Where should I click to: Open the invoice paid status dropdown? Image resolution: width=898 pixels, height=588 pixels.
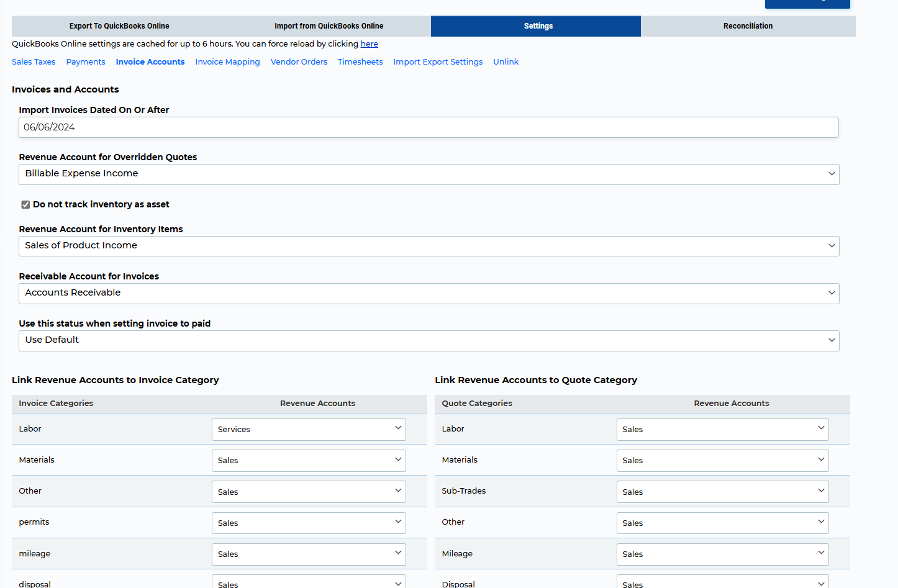pyautogui.click(x=429, y=341)
